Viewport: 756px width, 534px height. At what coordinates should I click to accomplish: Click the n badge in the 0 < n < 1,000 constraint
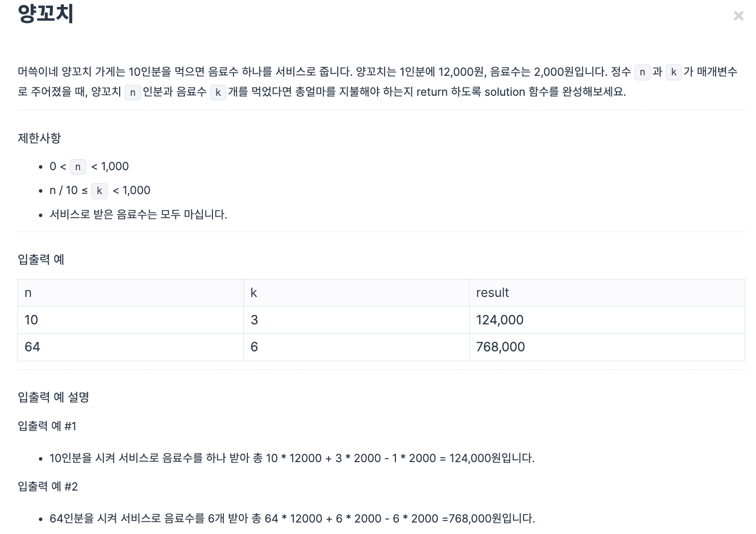78,167
